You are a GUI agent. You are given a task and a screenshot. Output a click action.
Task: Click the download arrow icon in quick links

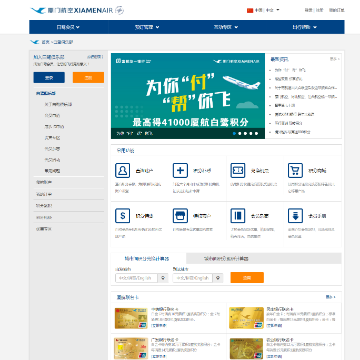(295, 216)
